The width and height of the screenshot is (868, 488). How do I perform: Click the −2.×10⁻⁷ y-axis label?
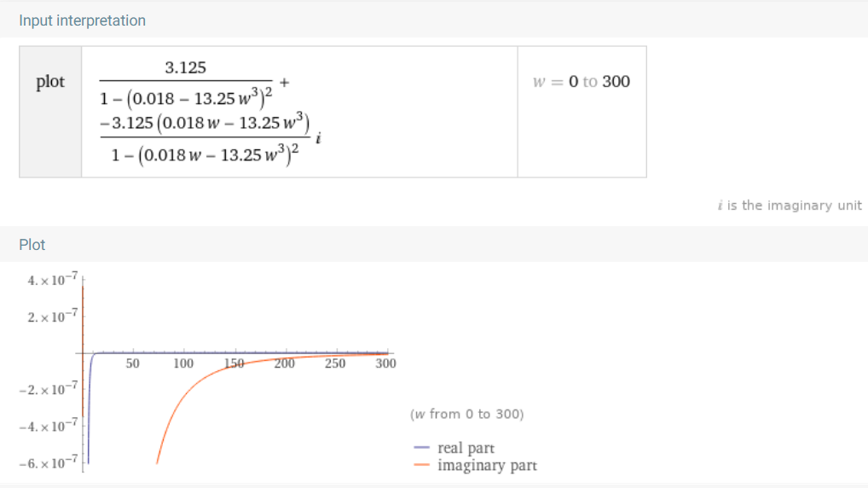click(49, 389)
